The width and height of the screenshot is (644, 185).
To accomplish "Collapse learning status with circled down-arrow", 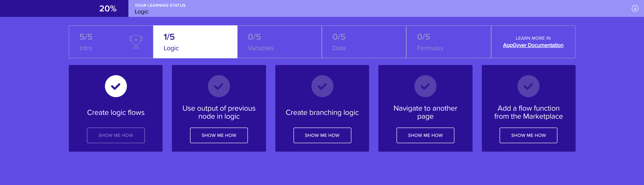I will (635, 8).
